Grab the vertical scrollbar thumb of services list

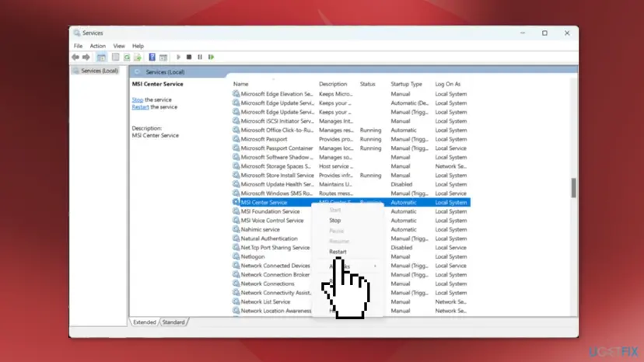[573, 188]
